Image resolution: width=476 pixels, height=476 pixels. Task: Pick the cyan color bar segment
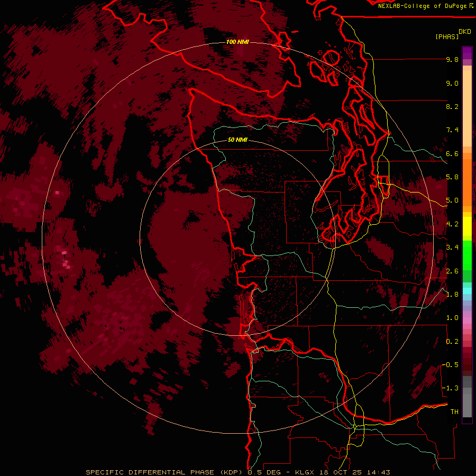[467, 291]
